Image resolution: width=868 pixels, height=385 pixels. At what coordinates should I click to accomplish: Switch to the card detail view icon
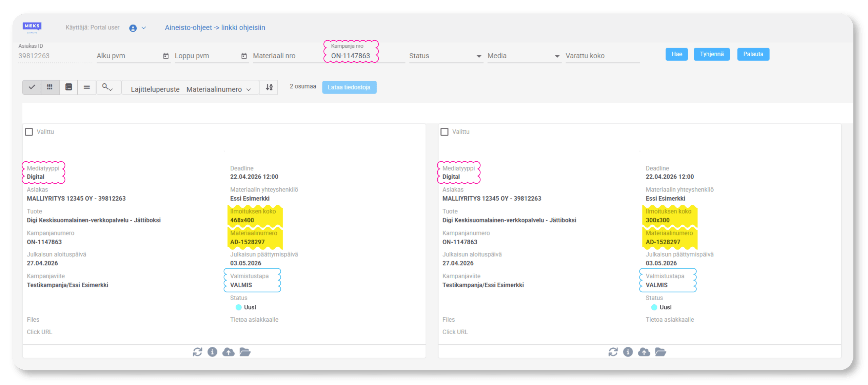[68, 87]
